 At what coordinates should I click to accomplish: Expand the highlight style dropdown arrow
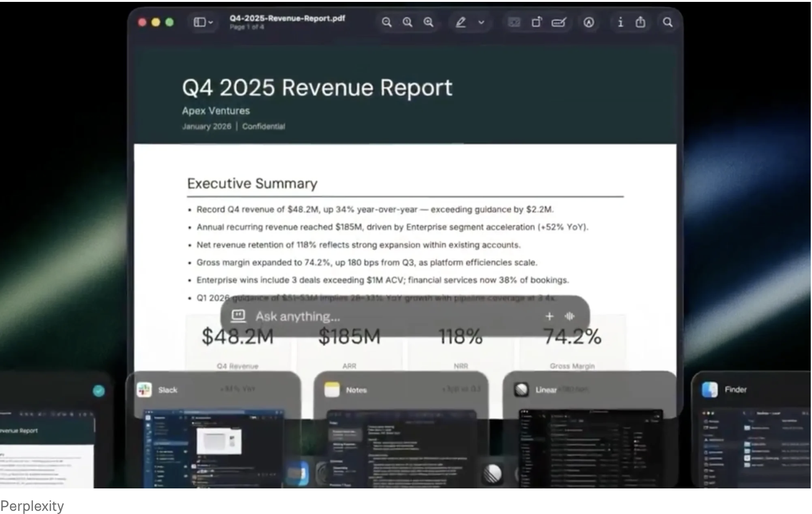pos(481,22)
